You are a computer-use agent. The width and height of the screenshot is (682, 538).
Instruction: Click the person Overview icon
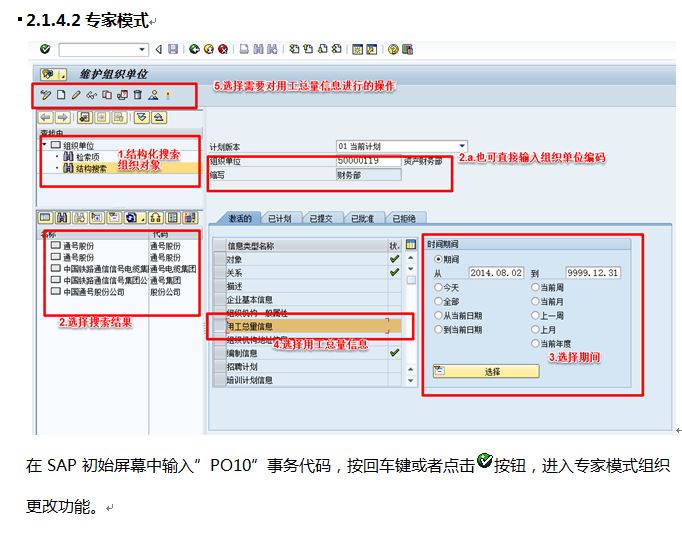pos(153,94)
